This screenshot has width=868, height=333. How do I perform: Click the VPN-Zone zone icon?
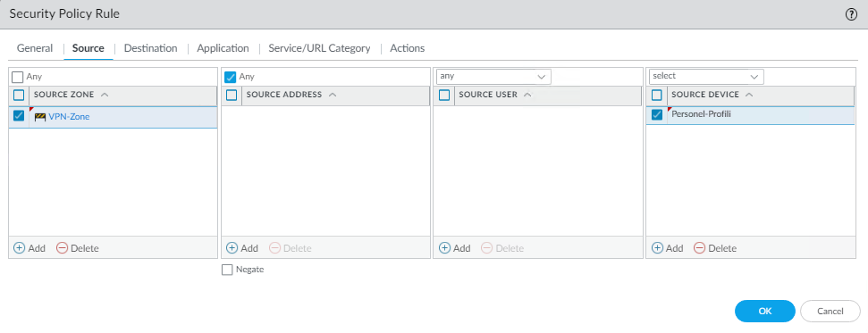[x=40, y=117]
